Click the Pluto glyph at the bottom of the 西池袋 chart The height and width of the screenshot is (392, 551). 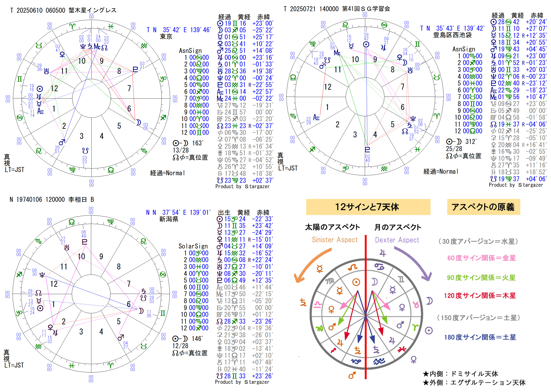point(367,149)
